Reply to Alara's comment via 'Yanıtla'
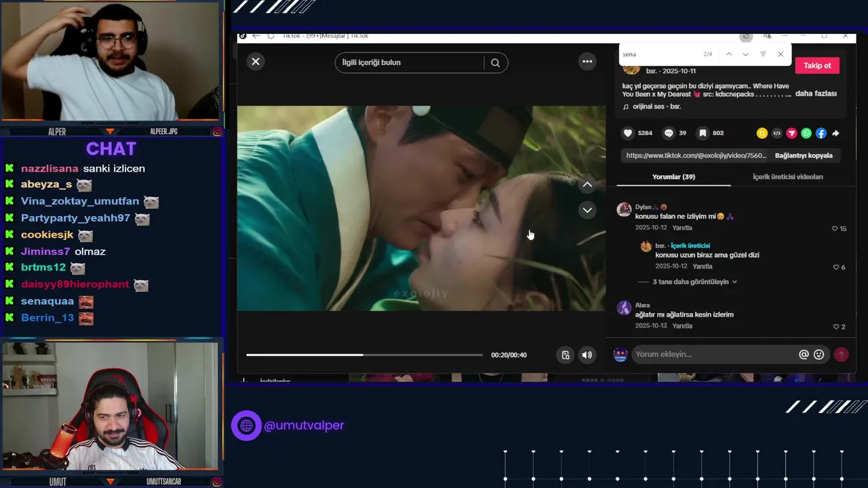This screenshot has height=488, width=868. (682, 326)
